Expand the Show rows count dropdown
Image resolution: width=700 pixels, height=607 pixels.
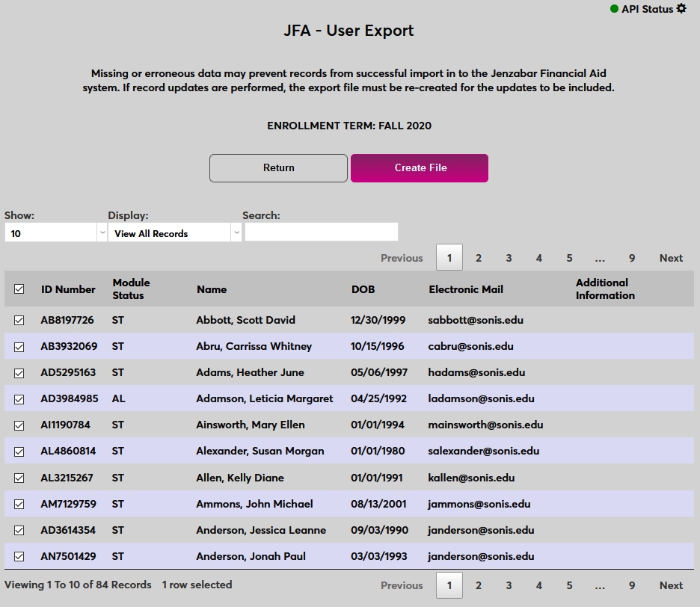56,233
